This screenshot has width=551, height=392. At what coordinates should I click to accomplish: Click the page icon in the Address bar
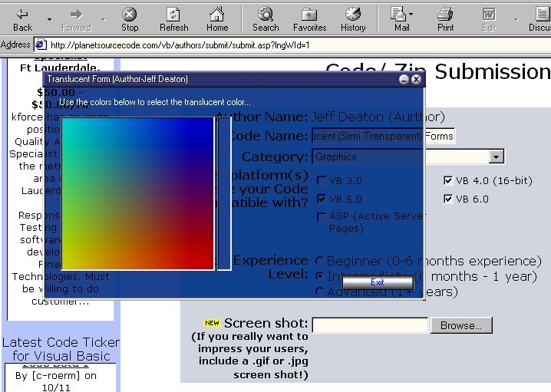tap(41, 44)
